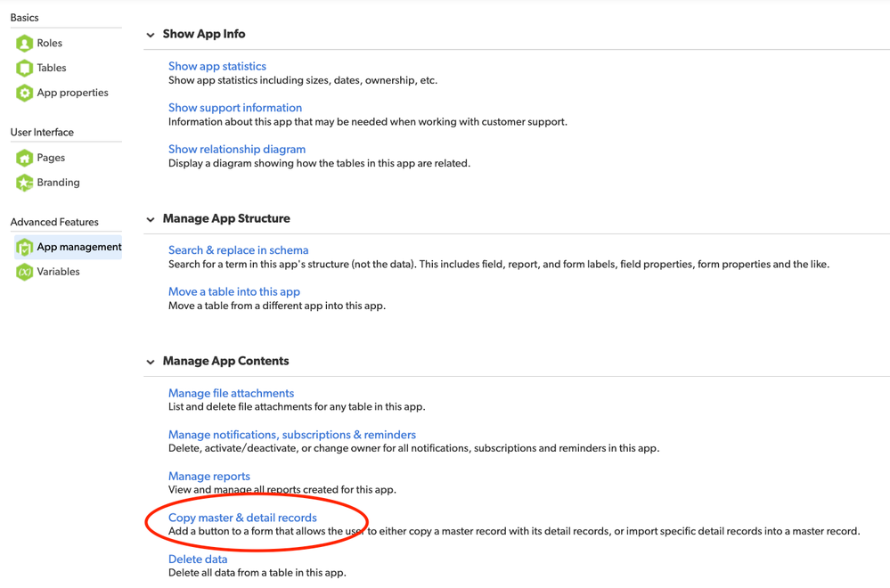Click the Branding star icon

click(x=24, y=183)
